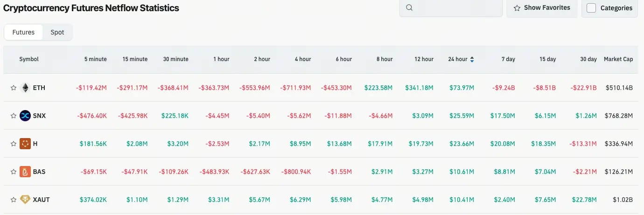Select the Futures tab
The width and height of the screenshot is (644, 215).
coord(23,32)
